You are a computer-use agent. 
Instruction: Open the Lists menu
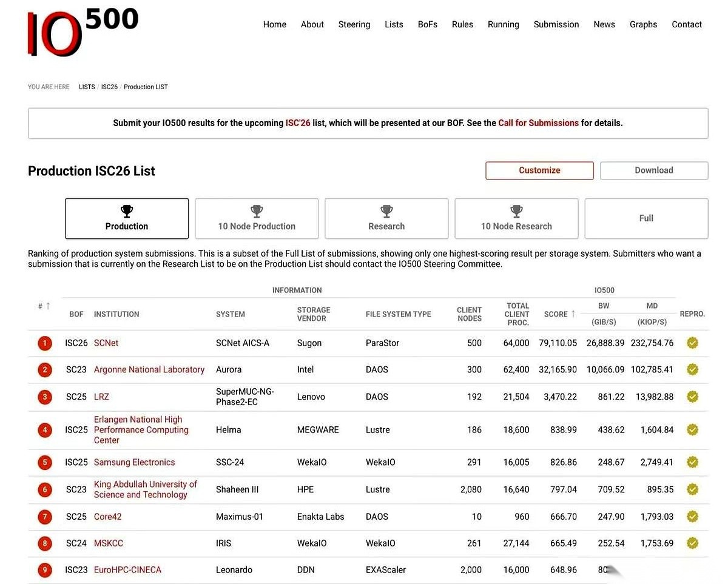point(394,24)
